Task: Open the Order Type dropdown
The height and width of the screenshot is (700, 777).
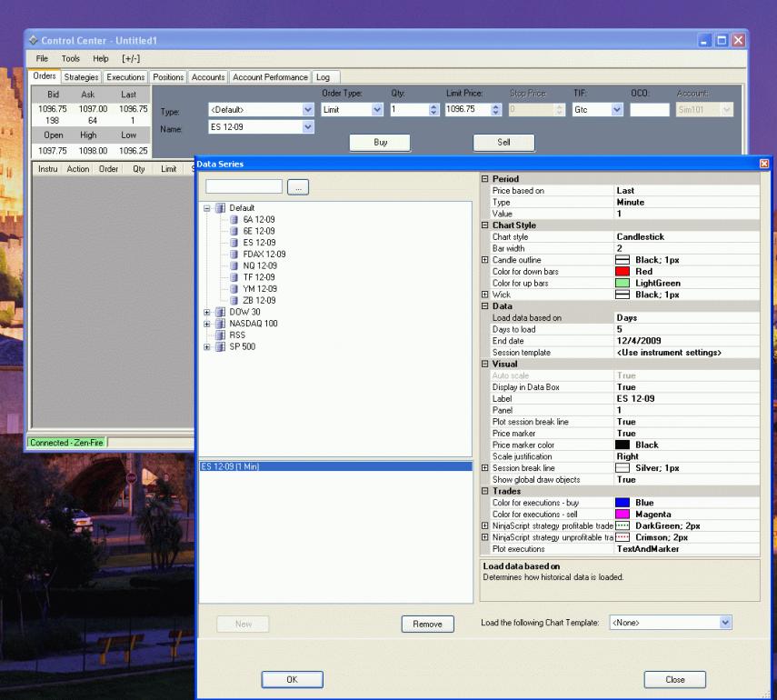Action: [377, 109]
